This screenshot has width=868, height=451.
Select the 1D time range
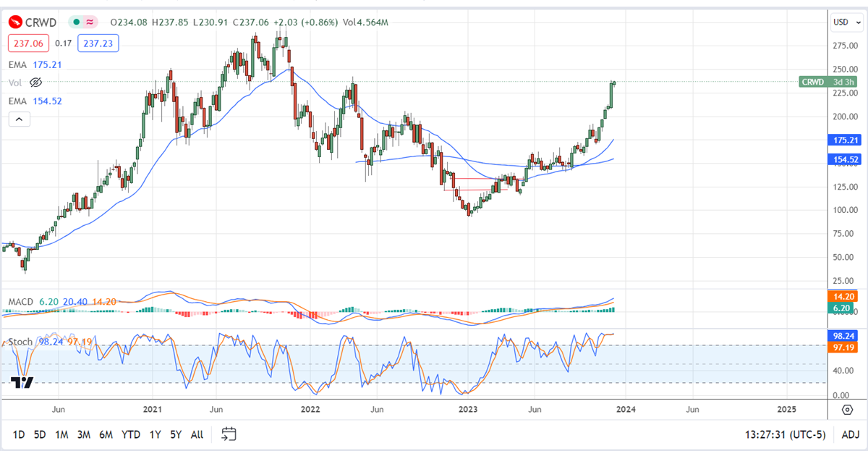coord(19,435)
